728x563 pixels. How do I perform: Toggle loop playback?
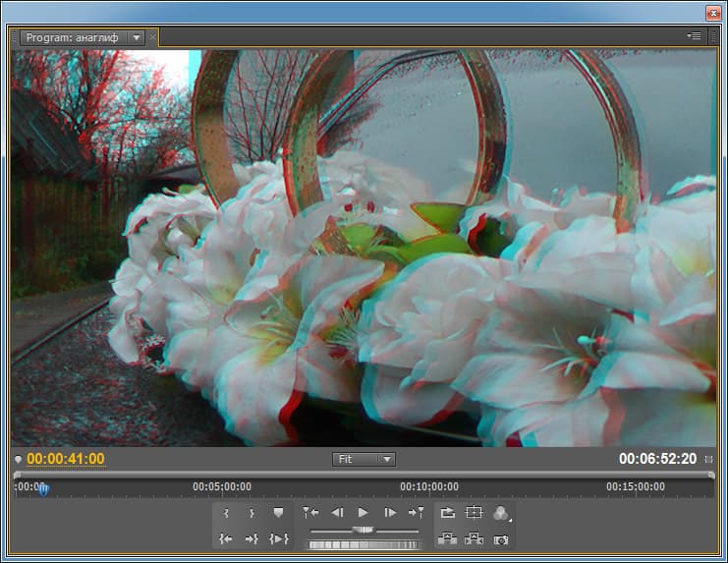[448, 513]
